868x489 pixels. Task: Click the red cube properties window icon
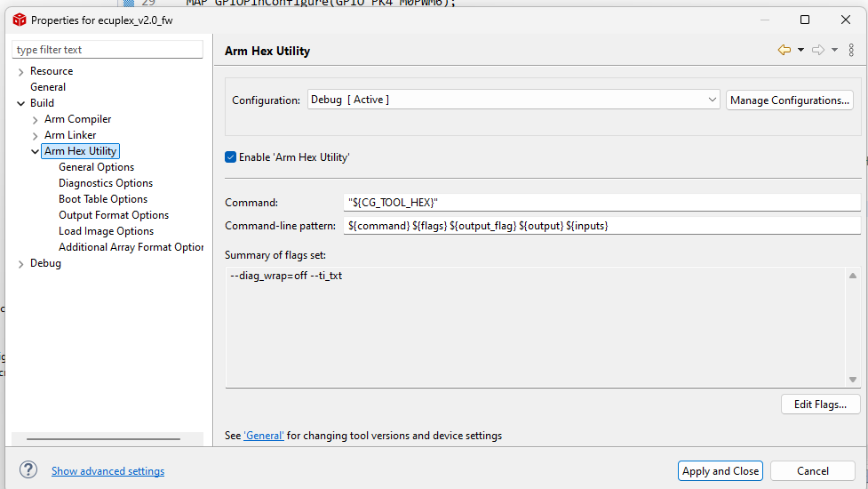20,20
